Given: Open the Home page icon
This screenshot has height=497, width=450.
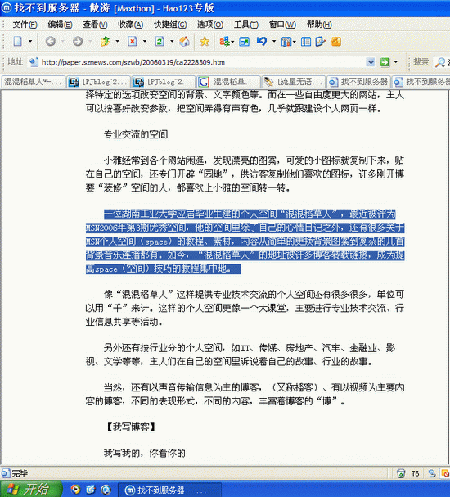Looking at the screenshot, I should (x=184, y=42).
